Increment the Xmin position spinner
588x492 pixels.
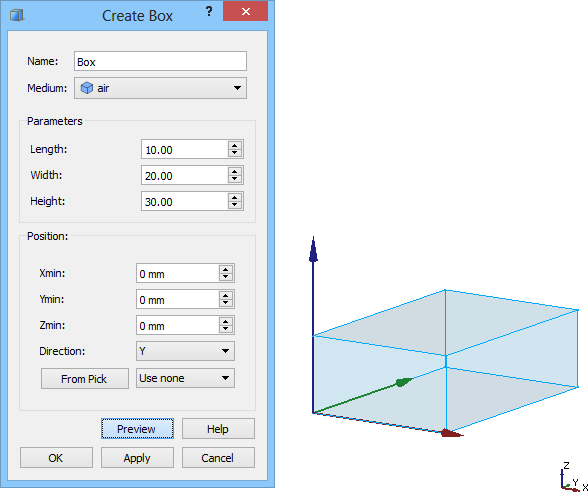click(x=226, y=269)
